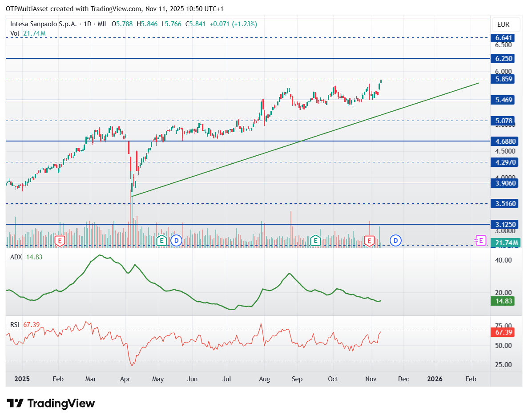Screen dimensions: 528x420
Task: Click the red 67.39 RSI axis label
Action: tap(503, 332)
